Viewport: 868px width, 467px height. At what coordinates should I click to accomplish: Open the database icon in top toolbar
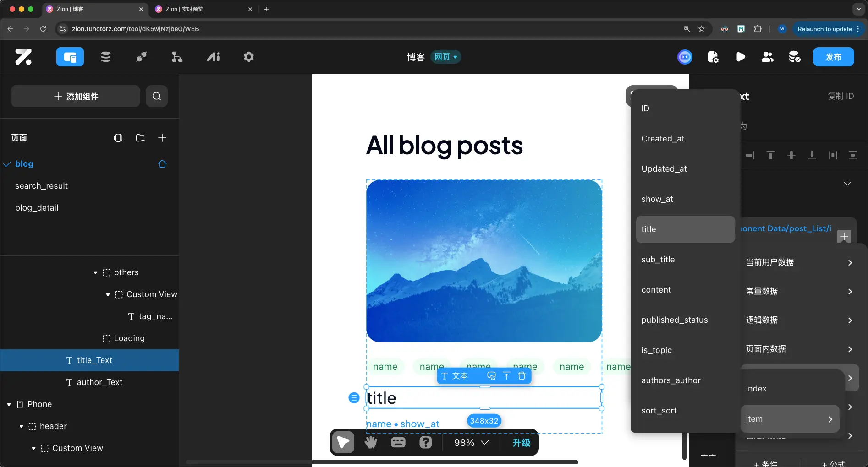[x=106, y=57]
